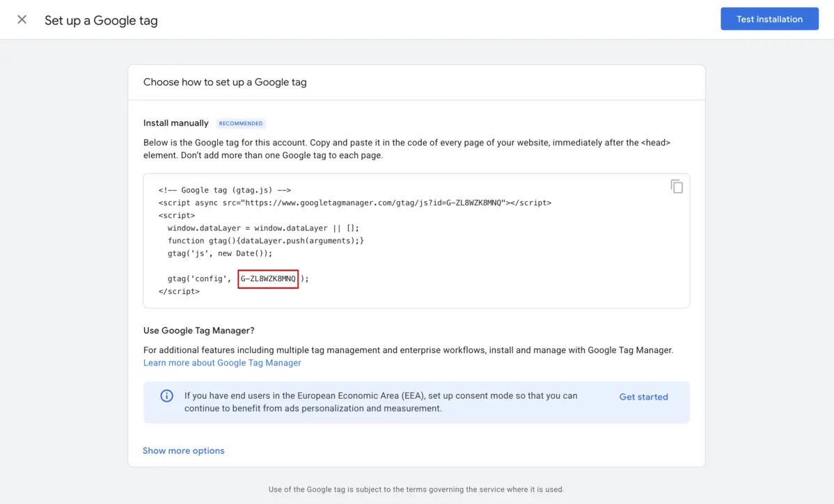Click the G-ZL8WZK8MNQ tag ID in config line
The image size is (834, 504).
click(268, 278)
